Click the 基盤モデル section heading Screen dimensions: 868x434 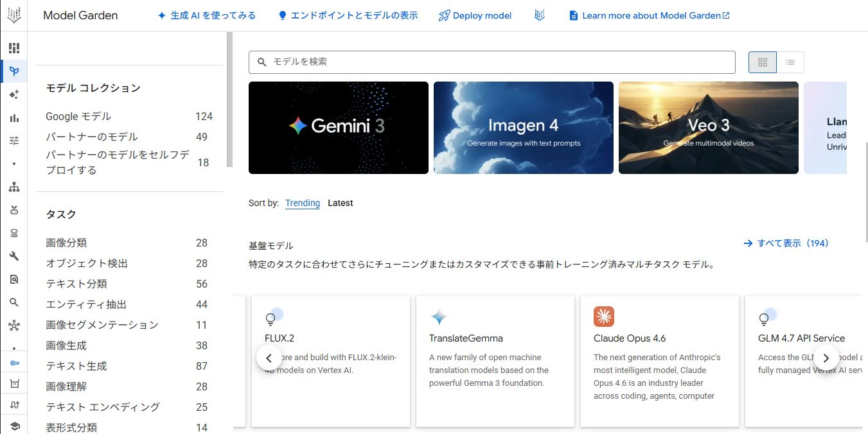click(271, 246)
